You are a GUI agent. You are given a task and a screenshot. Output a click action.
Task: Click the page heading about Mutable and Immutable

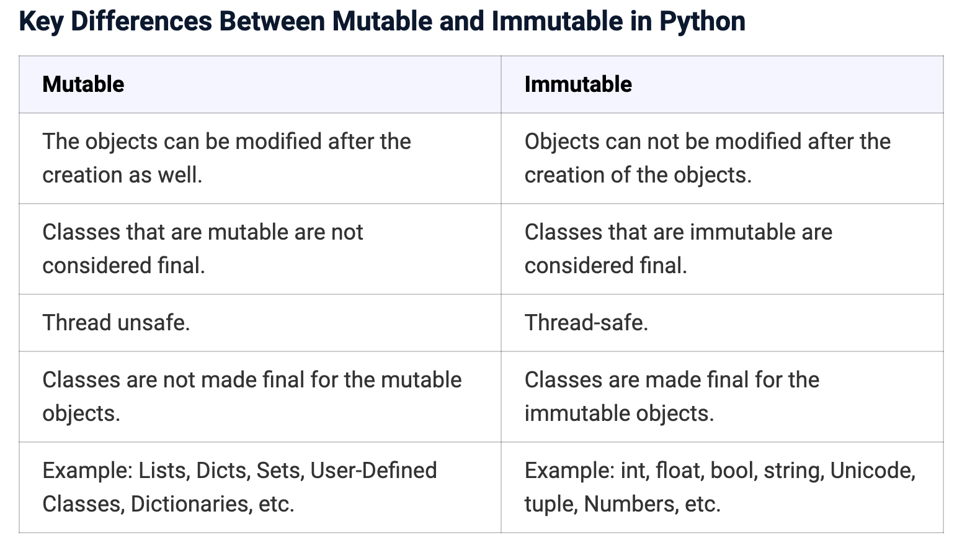[382, 21]
